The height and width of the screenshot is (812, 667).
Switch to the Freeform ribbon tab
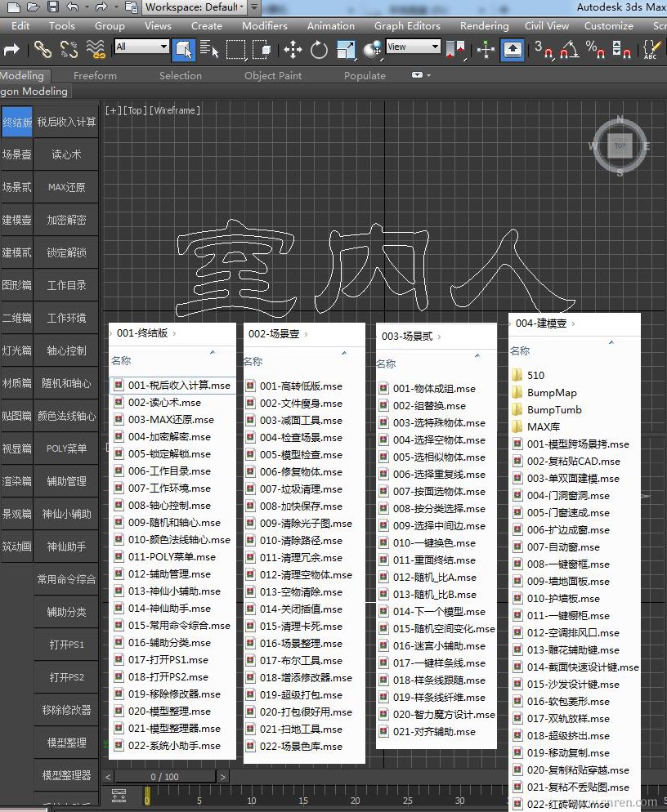[x=95, y=76]
